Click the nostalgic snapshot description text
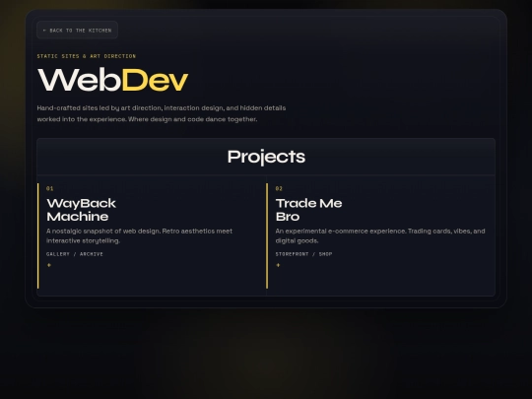This screenshot has height=399, width=532. tap(140, 235)
